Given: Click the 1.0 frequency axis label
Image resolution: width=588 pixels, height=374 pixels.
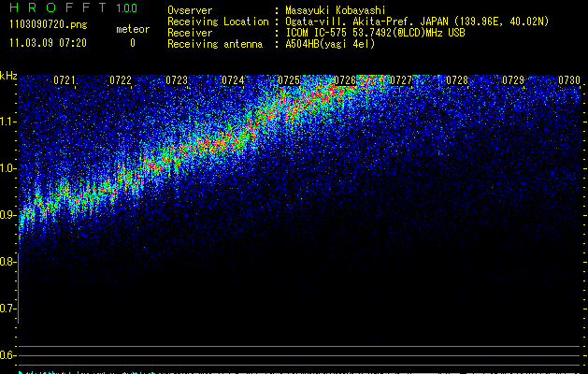Looking at the screenshot, I should (7, 168).
